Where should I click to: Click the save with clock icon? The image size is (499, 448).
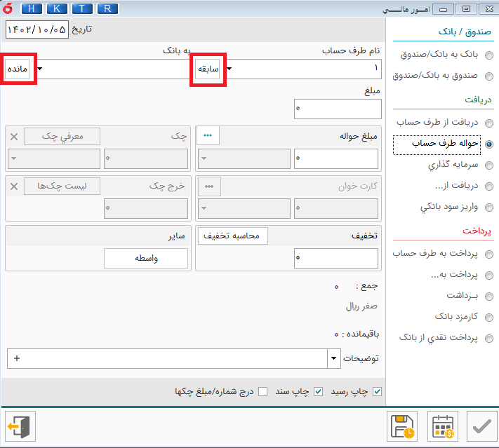[403, 426]
